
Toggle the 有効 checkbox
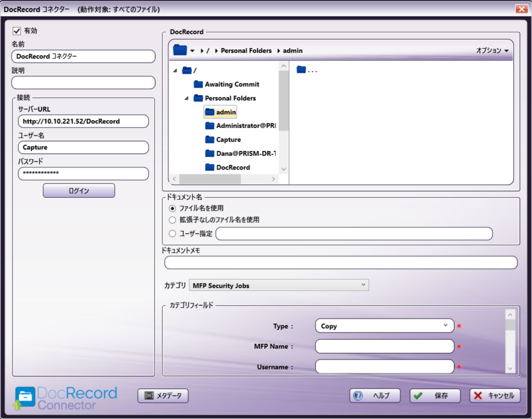[17, 31]
